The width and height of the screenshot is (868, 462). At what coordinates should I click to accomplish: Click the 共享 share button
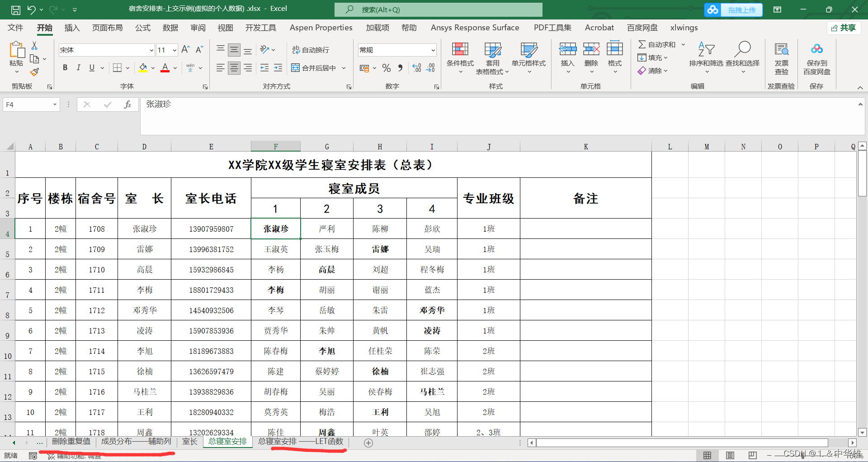pyautogui.click(x=844, y=28)
